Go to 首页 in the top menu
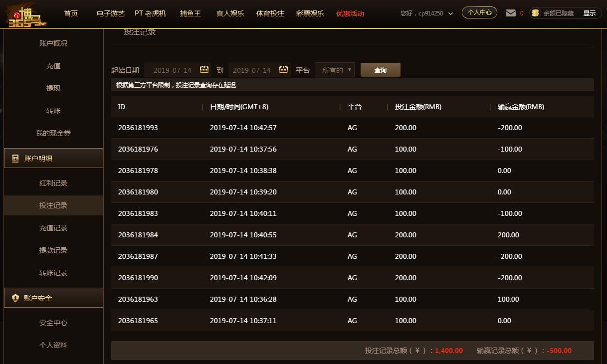Image resolution: width=607 pixels, height=364 pixels. click(70, 13)
